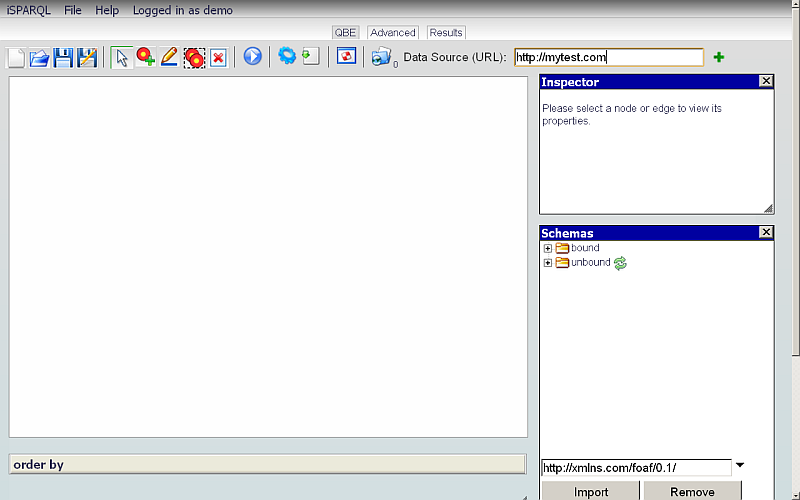Click the Data Source URL input field

[609, 57]
